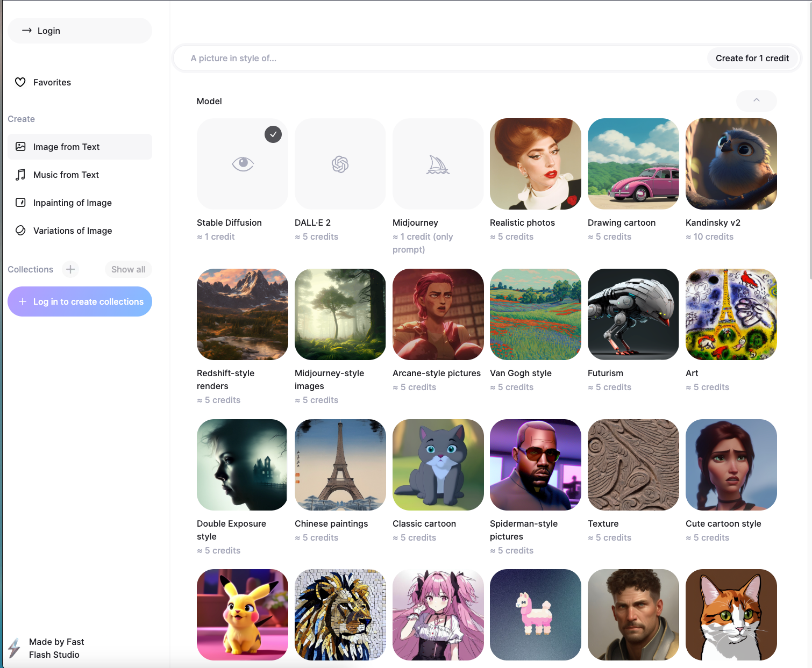Click Log in to create collections

click(x=80, y=301)
